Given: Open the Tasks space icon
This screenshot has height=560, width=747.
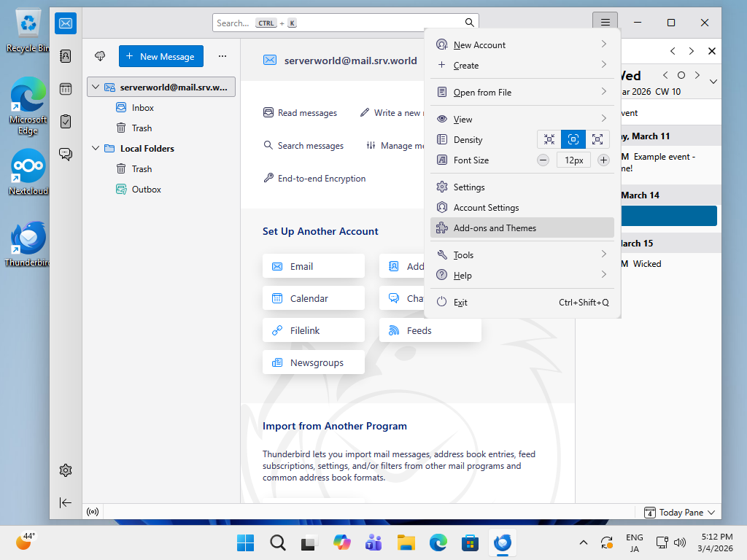Looking at the screenshot, I should tap(66, 122).
